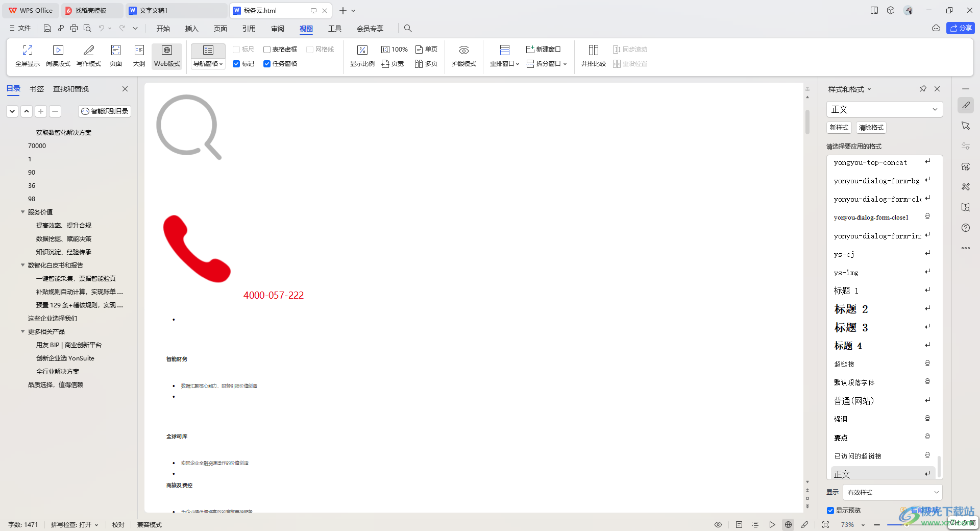
Task: Click the 智能识别目录 button
Action: [x=105, y=111]
